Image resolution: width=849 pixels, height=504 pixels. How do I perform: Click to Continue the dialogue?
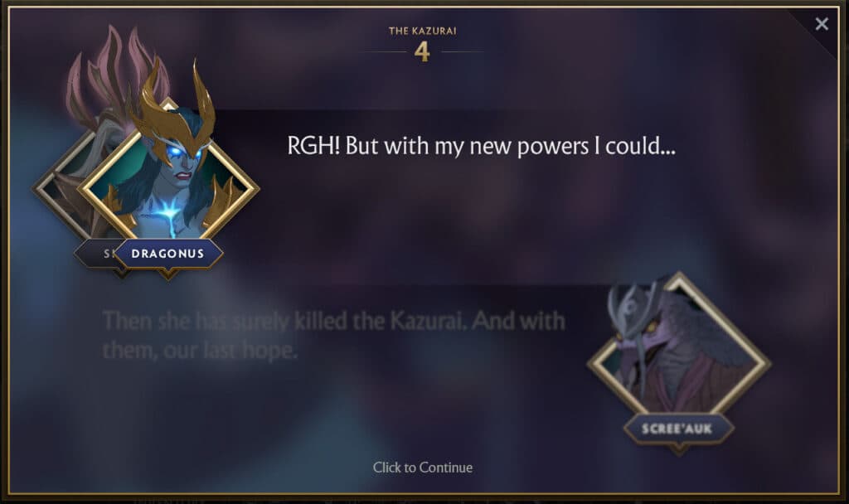click(422, 468)
